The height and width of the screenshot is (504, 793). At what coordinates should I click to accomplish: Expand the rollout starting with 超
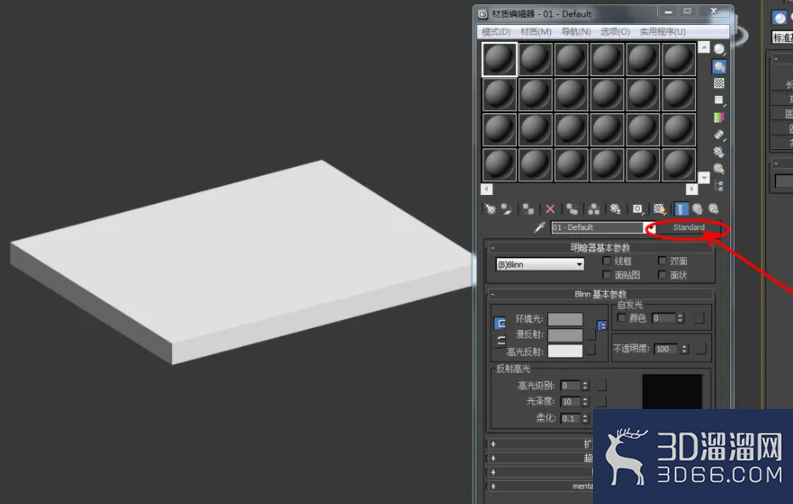tap(540, 459)
